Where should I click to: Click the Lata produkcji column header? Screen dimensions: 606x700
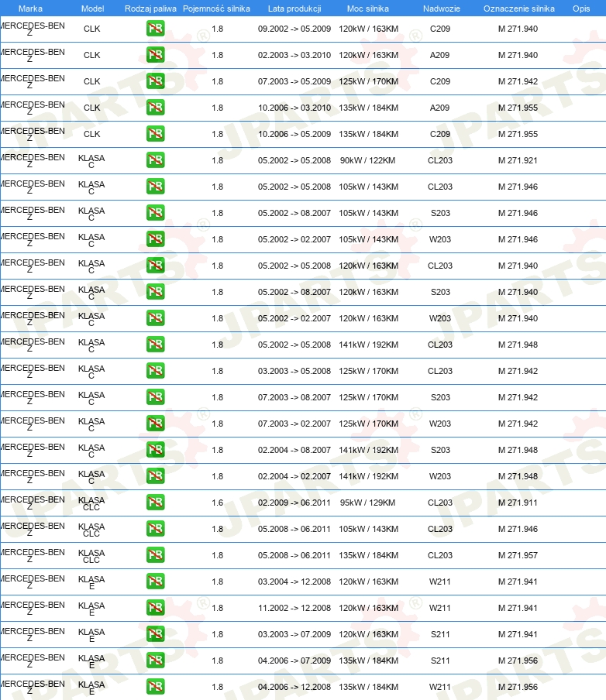(294, 9)
